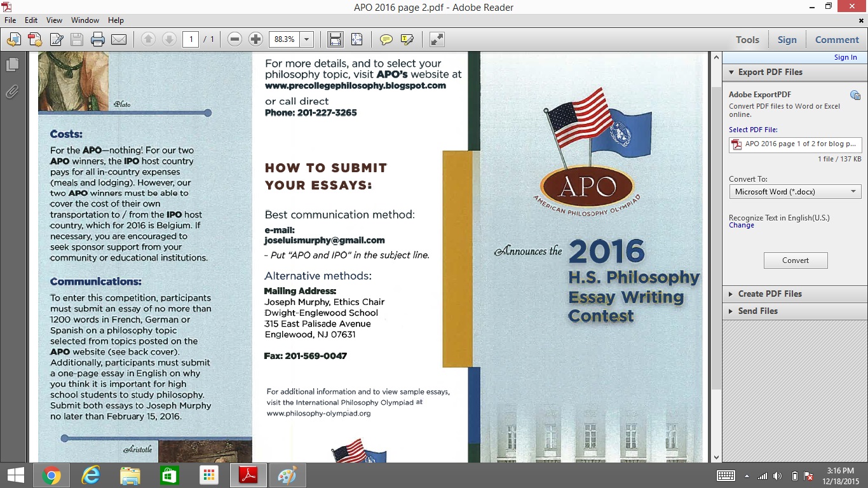
Task: Click the "Recognize Text in English(U.S.)" text
Action: (x=779, y=217)
